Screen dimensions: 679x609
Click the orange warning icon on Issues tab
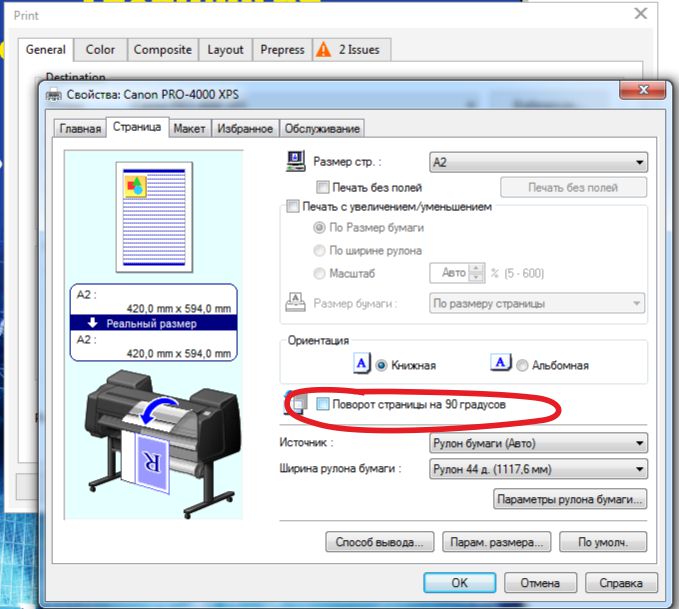tap(323, 49)
